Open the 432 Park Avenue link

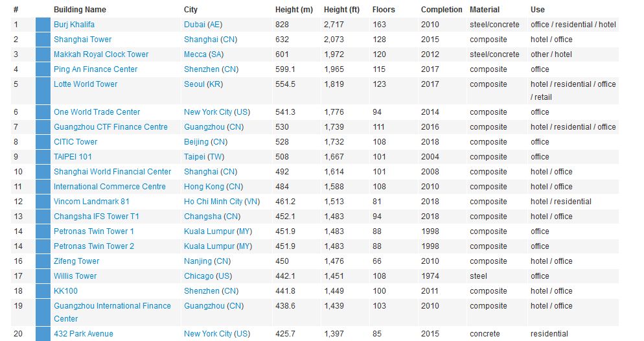coord(83,334)
